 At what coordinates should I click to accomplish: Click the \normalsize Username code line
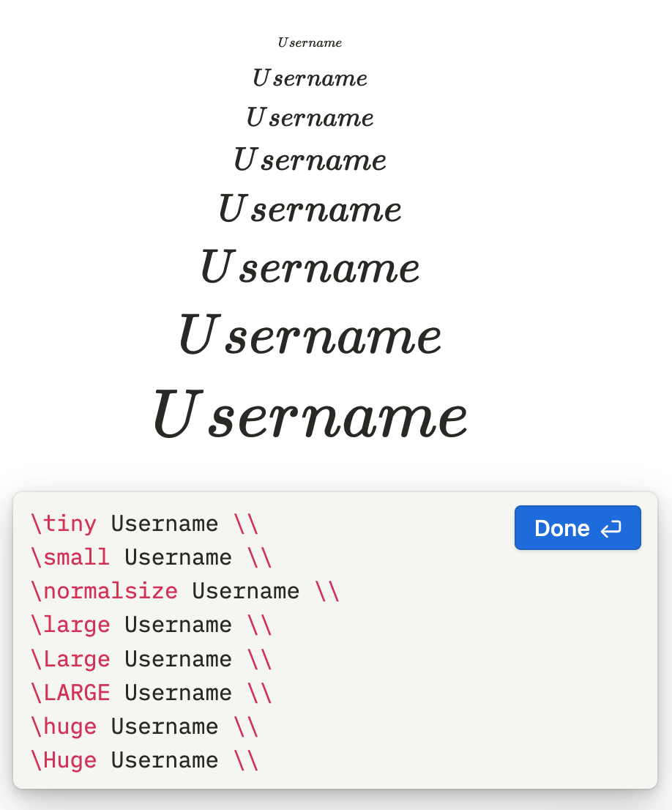pyautogui.click(x=185, y=591)
